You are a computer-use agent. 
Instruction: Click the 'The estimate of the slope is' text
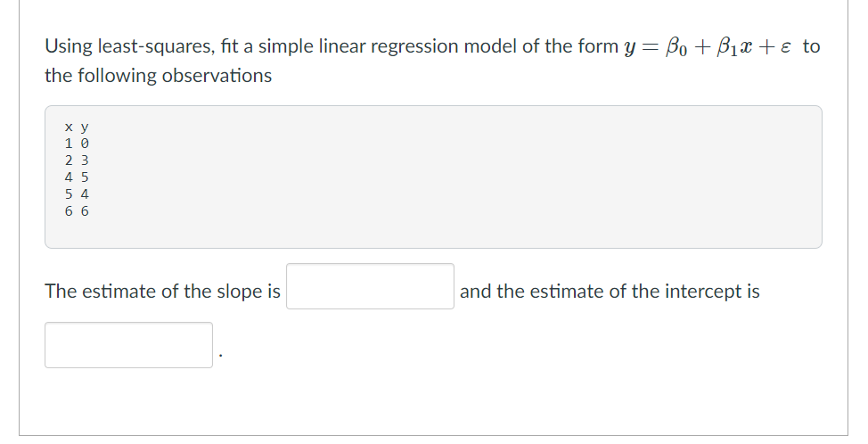163,292
